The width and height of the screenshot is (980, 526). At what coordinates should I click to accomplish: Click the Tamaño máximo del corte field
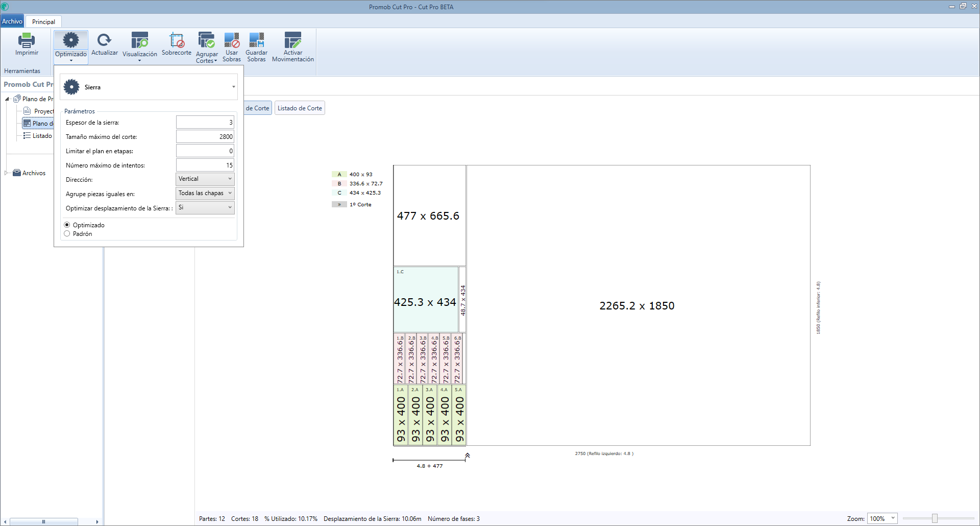point(205,136)
